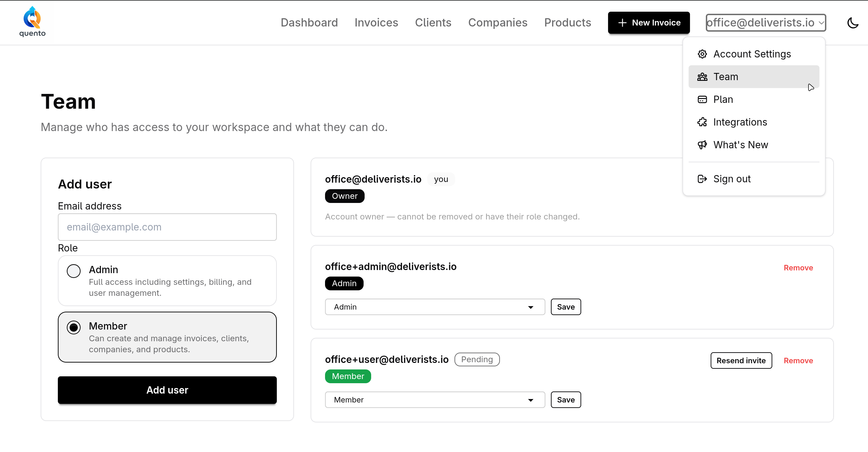Remove office+user@deliverists.io from team
This screenshot has width=868, height=452.
798,360
